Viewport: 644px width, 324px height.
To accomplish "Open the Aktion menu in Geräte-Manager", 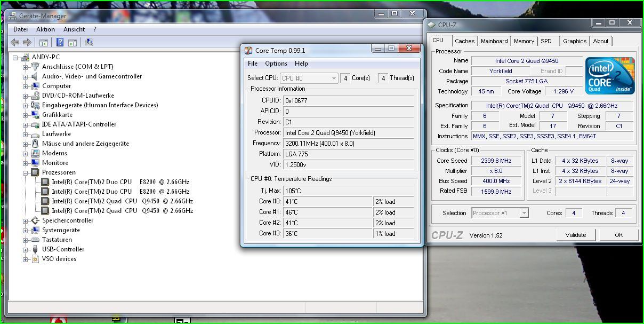I will click(x=46, y=29).
